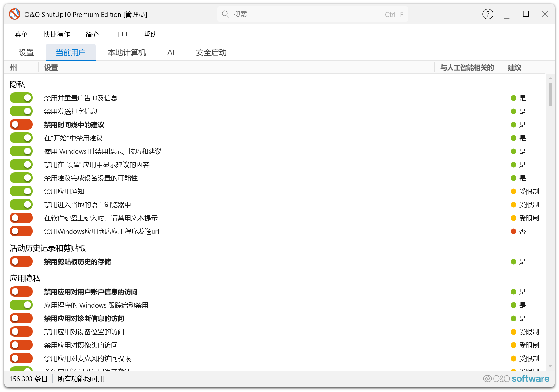Click yellow dot for 禁用应用对设备位置的访问
This screenshot has height=392, width=559.
coord(513,332)
